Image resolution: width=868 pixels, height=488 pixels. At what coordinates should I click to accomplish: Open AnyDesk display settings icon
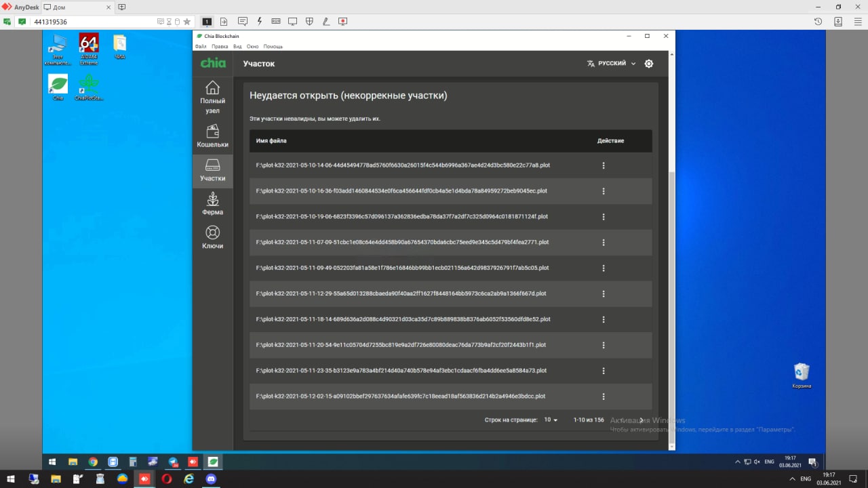pos(293,22)
